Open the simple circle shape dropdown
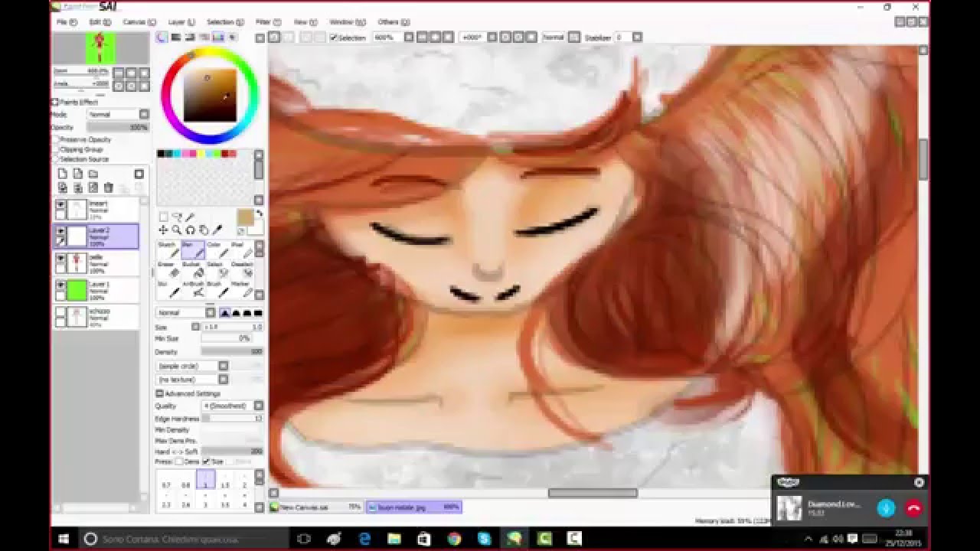The height and width of the screenshot is (551, 980). 192,366
